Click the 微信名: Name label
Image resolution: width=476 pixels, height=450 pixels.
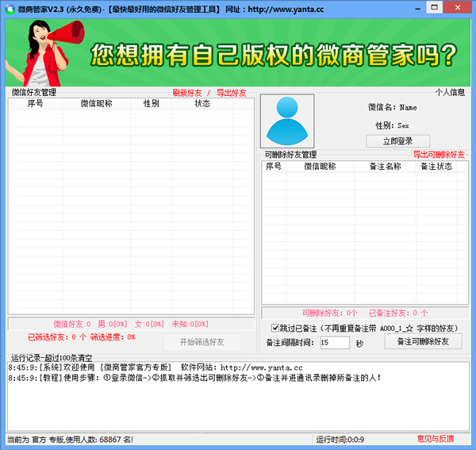(393, 107)
